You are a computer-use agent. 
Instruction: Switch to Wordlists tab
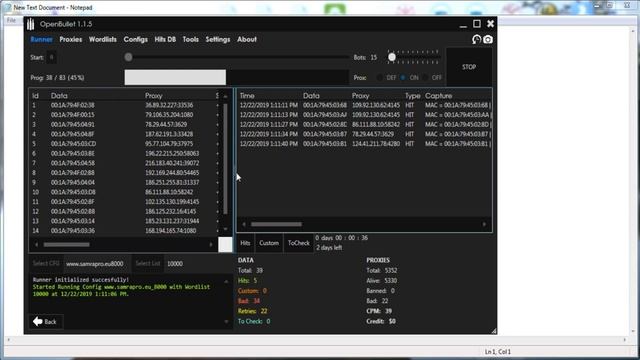tap(102, 40)
